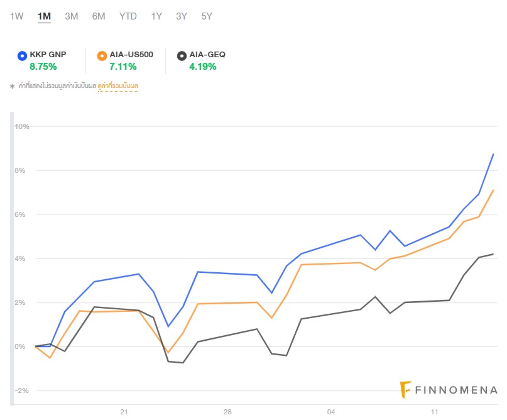Screen dimensions: 507x420
Task: Click KKP GNP 8.75% return value
Action: [x=43, y=66]
